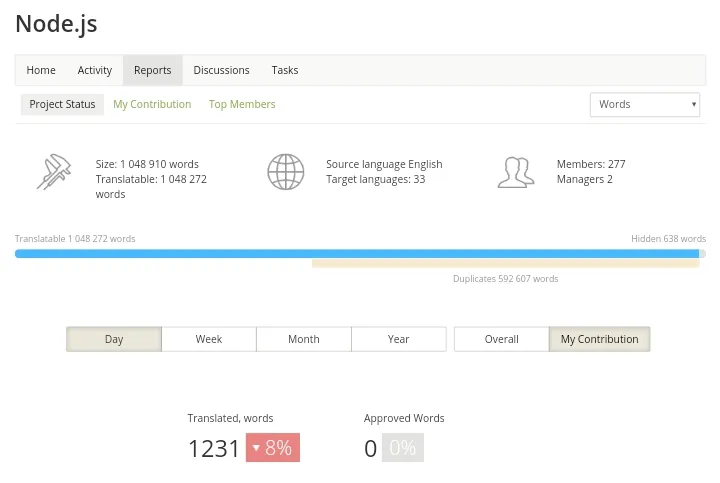Select the Week period toggle
Screen dimensions: 720x483
[209, 339]
